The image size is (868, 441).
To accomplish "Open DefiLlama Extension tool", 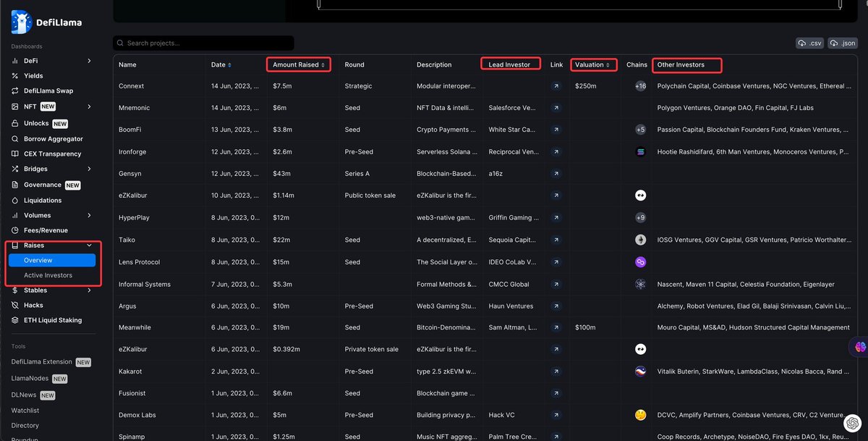I will click(x=42, y=361).
